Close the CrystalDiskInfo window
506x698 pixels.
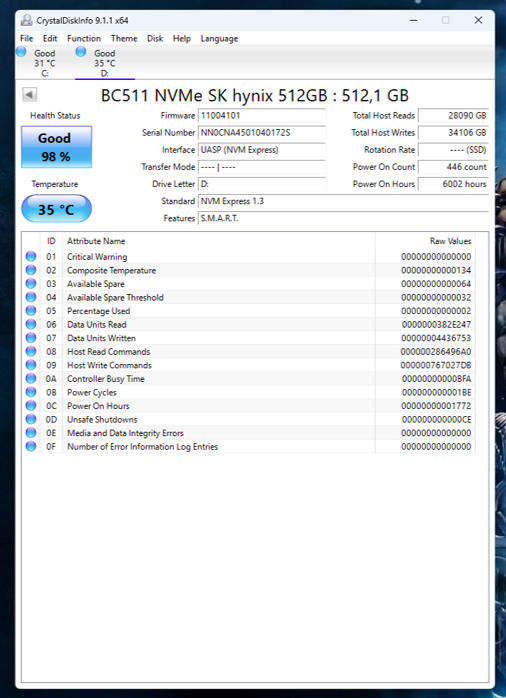[478, 20]
